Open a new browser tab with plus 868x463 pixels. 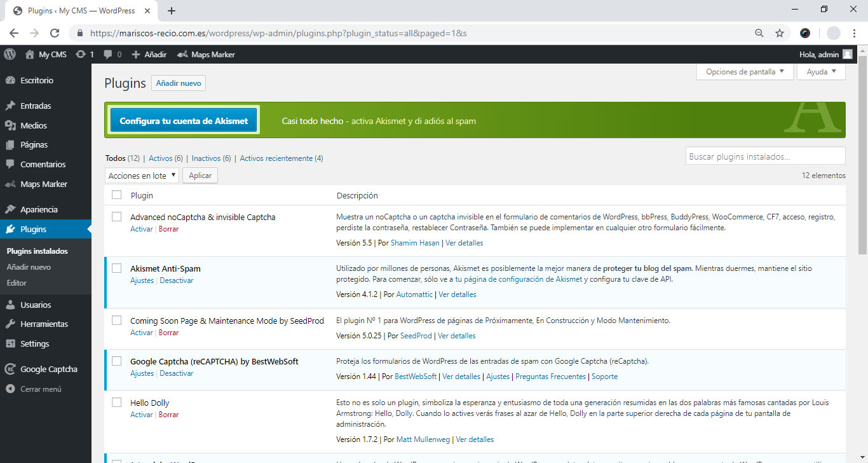pyautogui.click(x=172, y=10)
